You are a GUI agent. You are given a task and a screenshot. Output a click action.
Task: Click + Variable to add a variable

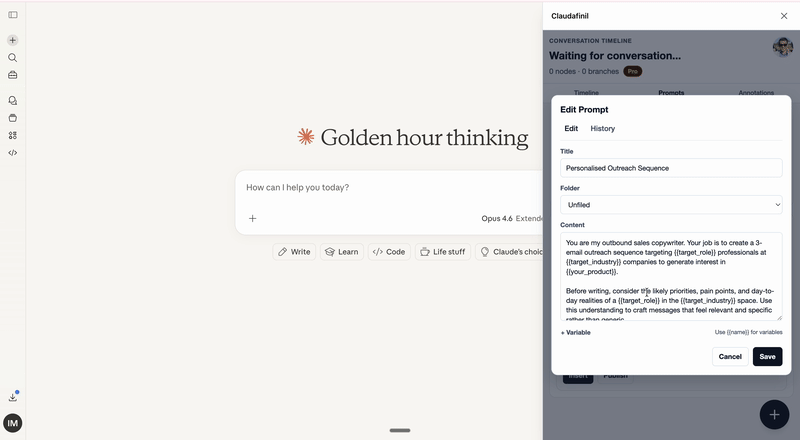576,332
